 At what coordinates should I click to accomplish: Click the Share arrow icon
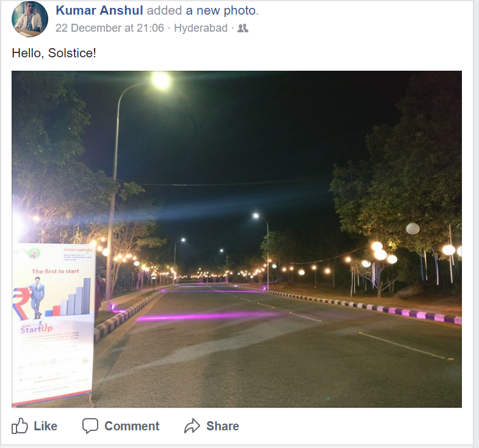(x=192, y=425)
